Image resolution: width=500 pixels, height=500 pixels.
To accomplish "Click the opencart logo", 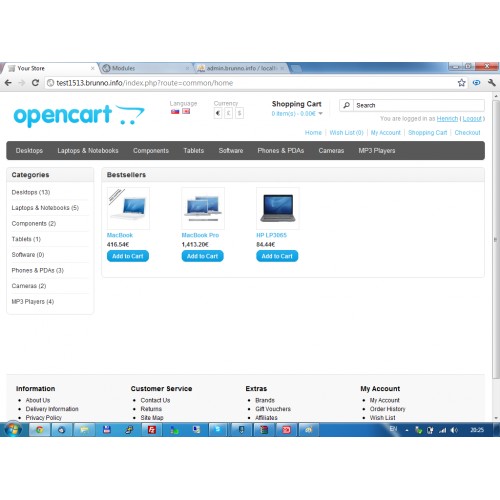I will (x=79, y=116).
